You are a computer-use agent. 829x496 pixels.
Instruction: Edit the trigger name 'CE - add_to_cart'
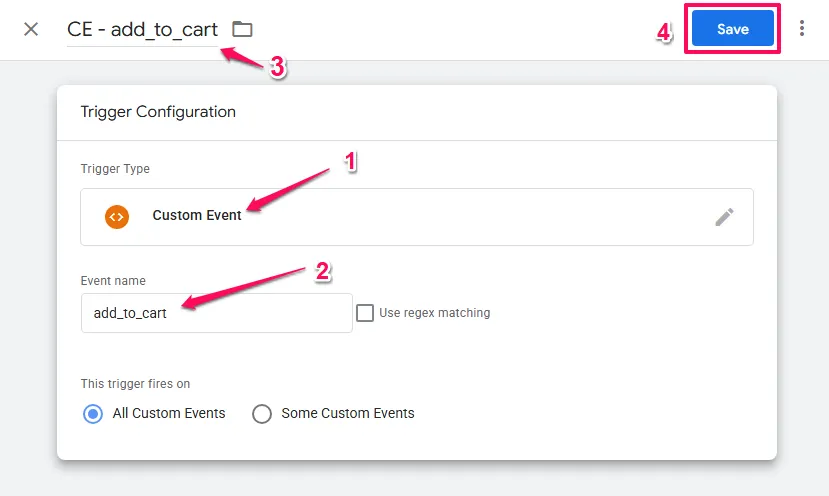(x=142, y=30)
